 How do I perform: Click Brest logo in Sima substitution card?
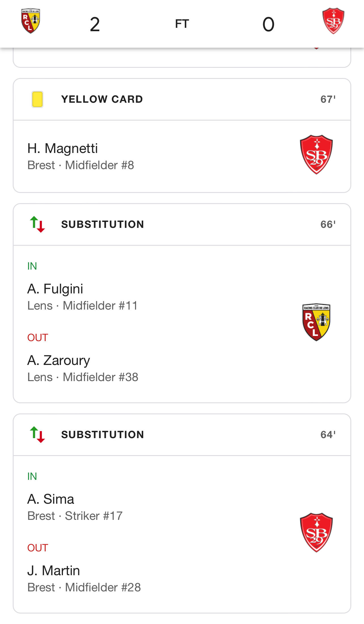pos(316,532)
